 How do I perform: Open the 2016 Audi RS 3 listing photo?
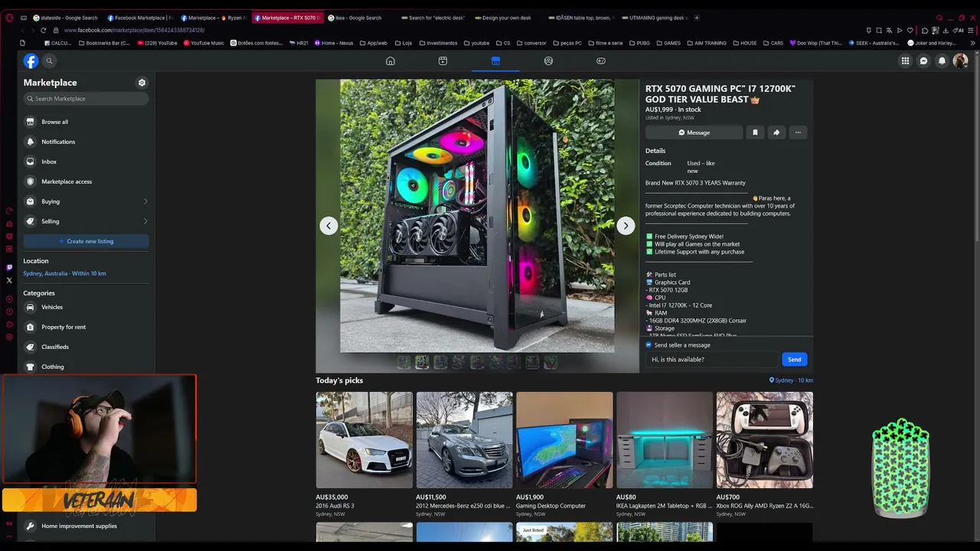pyautogui.click(x=364, y=440)
